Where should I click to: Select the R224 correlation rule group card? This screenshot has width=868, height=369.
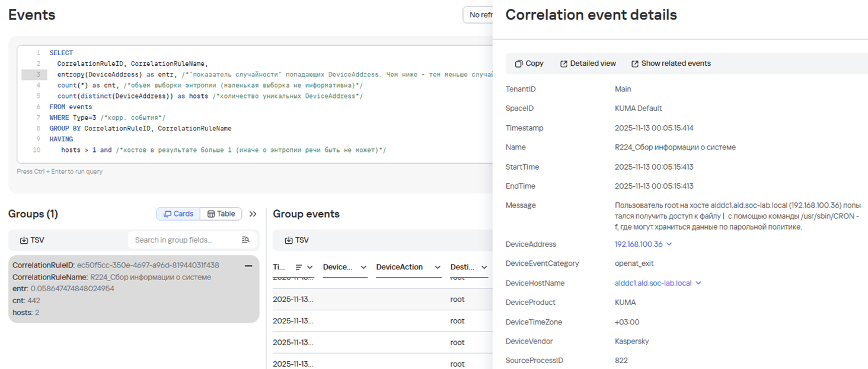click(x=133, y=289)
